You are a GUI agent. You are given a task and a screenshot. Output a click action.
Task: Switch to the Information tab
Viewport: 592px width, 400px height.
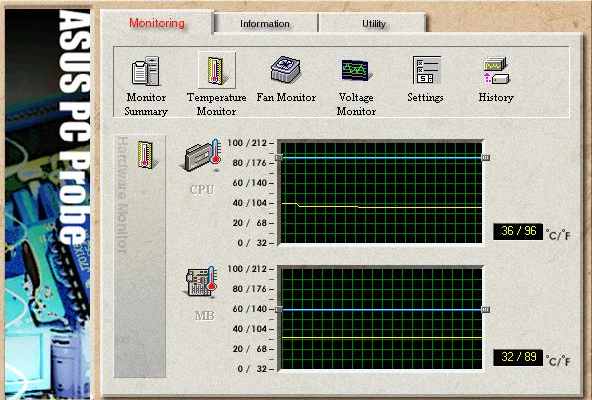pyautogui.click(x=265, y=23)
